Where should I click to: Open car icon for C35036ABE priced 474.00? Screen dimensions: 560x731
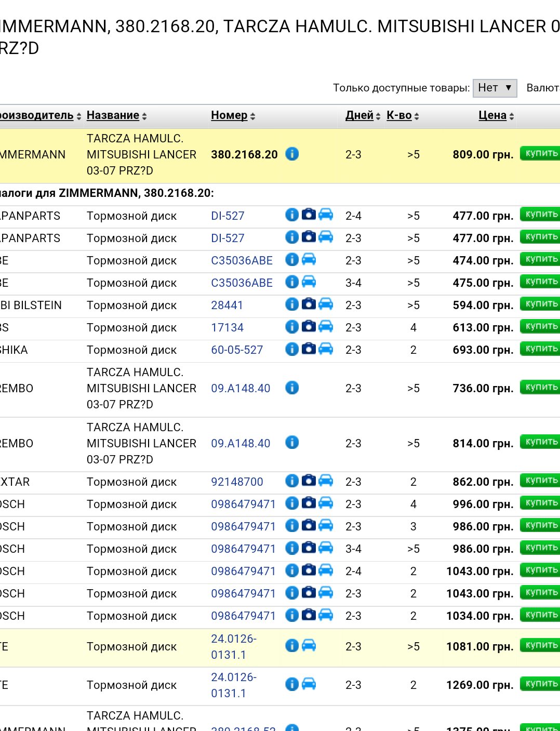coord(309,259)
